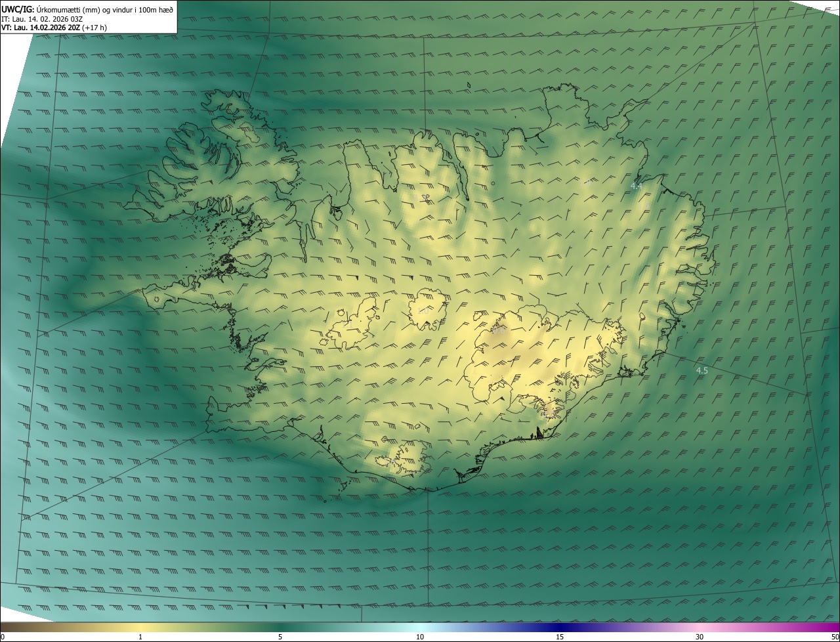The image size is (840, 642).
Task: Select the IT initialization time line 03Z
Action: [x=42, y=18]
